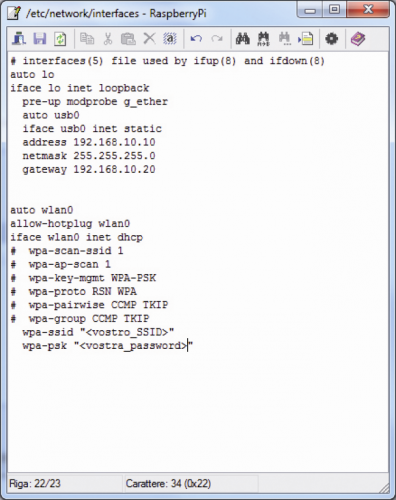Click on the 'gateway 192.168.10.20' text line
This screenshot has height=500, width=396.
point(89,169)
